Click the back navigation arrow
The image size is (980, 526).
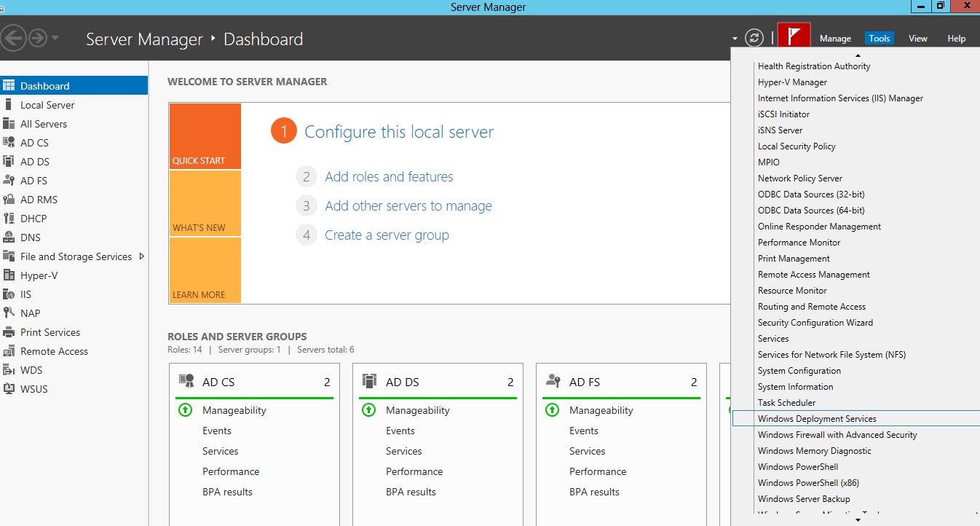[15, 38]
